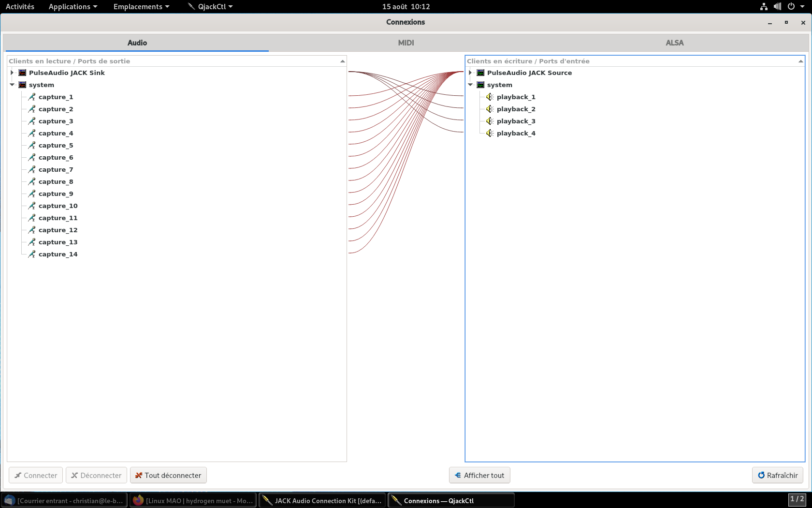Click the microphone icon beside capture_10
The image size is (812, 508).
(32, 206)
